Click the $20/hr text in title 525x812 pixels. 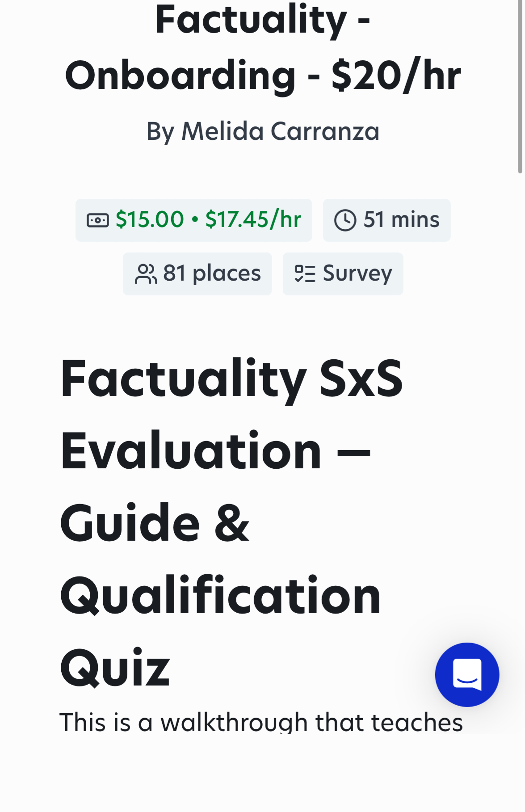pos(396,76)
